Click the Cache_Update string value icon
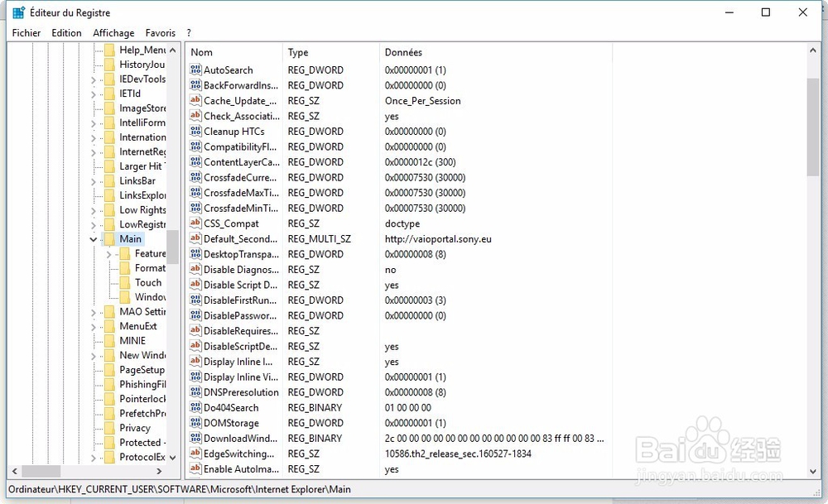 click(195, 100)
